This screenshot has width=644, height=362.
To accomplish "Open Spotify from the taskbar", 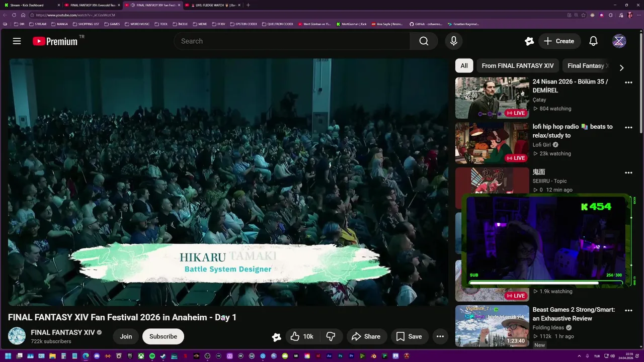I will pyautogui.click(x=152, y=356).
